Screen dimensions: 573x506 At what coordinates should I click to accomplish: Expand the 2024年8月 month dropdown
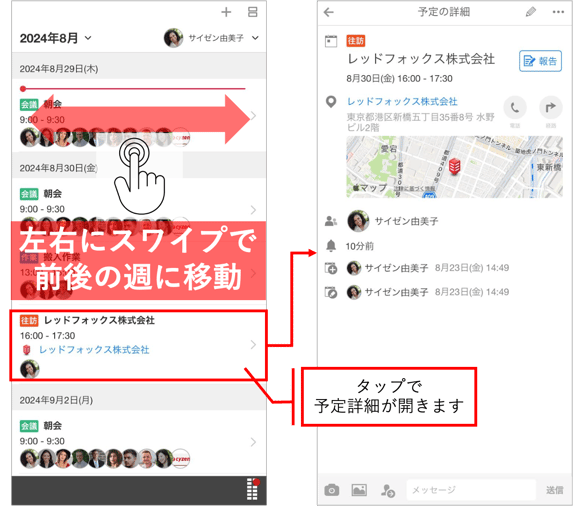click(x=56, y=38)
